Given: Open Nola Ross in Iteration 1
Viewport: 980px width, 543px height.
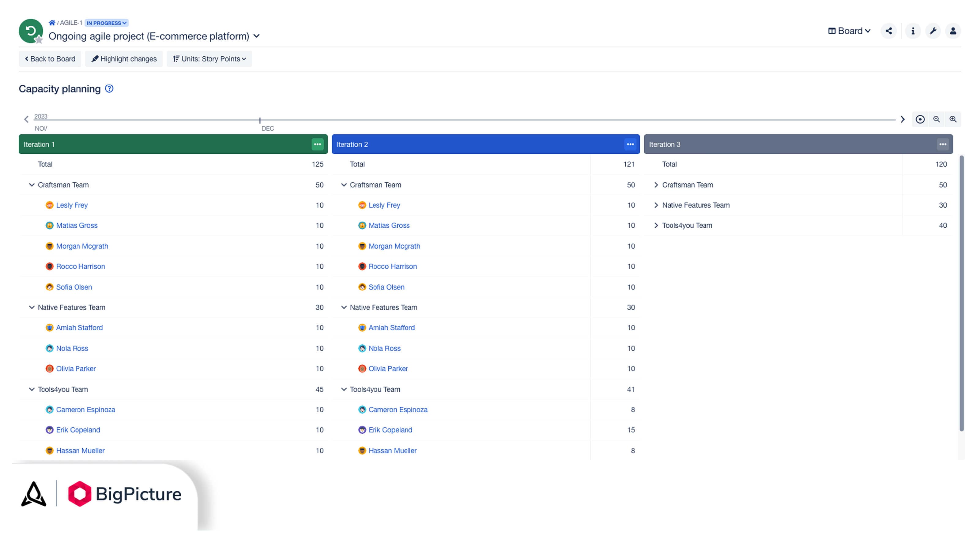Looking at the screenshot, I should pyautogui.click(x=72, y=348).
